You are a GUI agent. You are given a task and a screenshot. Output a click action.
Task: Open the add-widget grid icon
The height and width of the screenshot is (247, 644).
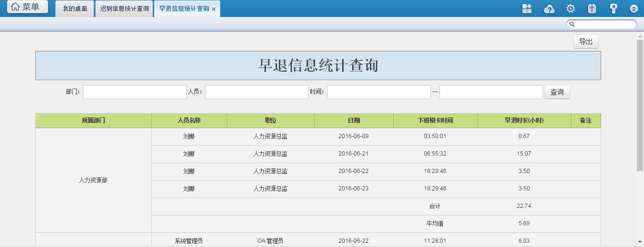[x=527, y=8]
